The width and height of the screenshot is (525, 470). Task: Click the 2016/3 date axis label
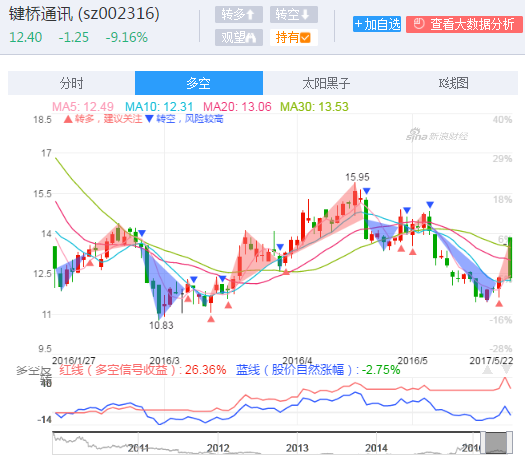click(164, 361)
